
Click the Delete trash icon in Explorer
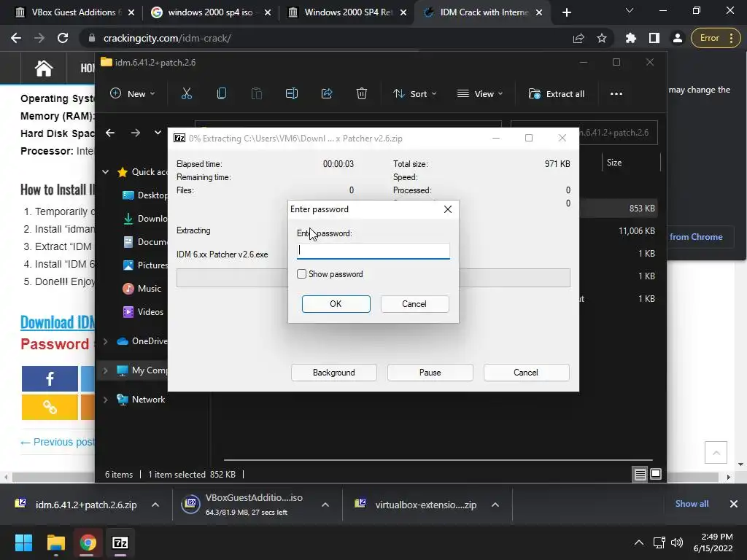point(362,94)
